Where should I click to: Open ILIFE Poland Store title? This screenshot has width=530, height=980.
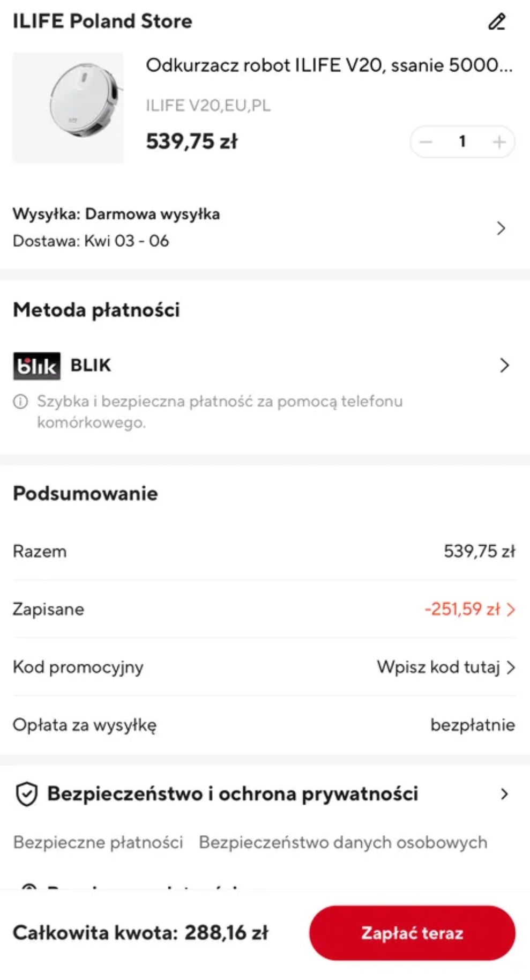click(102, 21)
